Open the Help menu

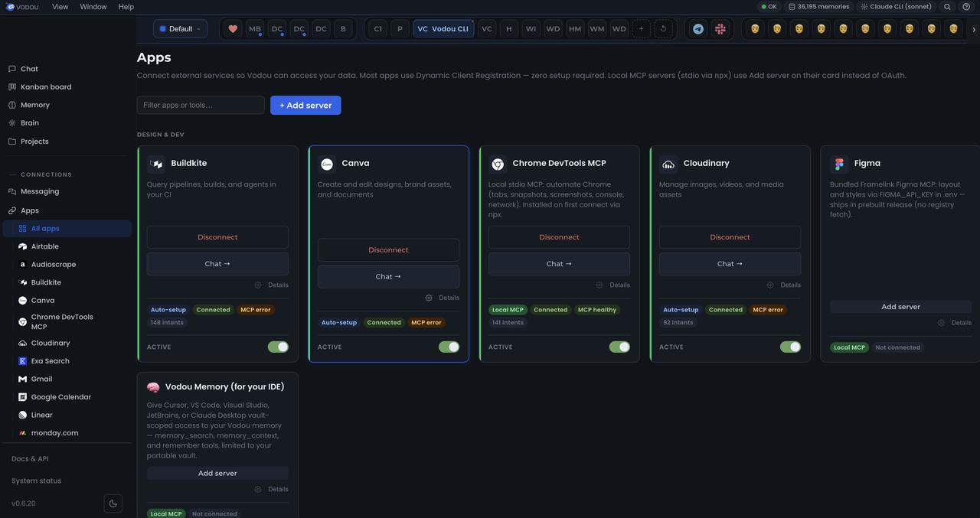pyautogui.click(x=126, y=7)
